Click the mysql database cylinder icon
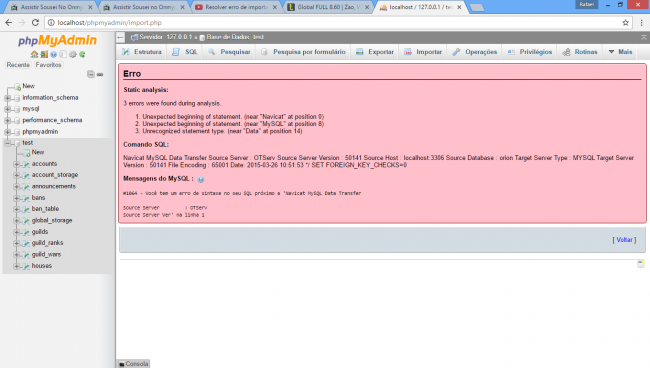Image resolution: width=650 pixels, height=368 pixels. pyautogui.click(x=17, y=109)
